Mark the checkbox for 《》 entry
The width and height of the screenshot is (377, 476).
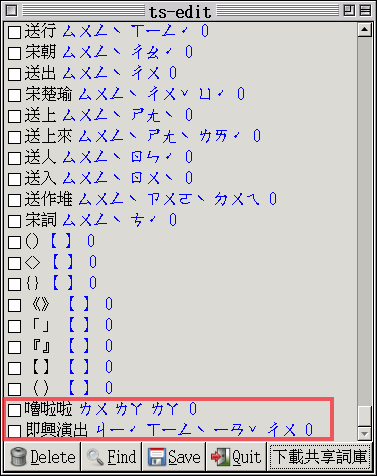pyautogui.click(x=14, y=305)
